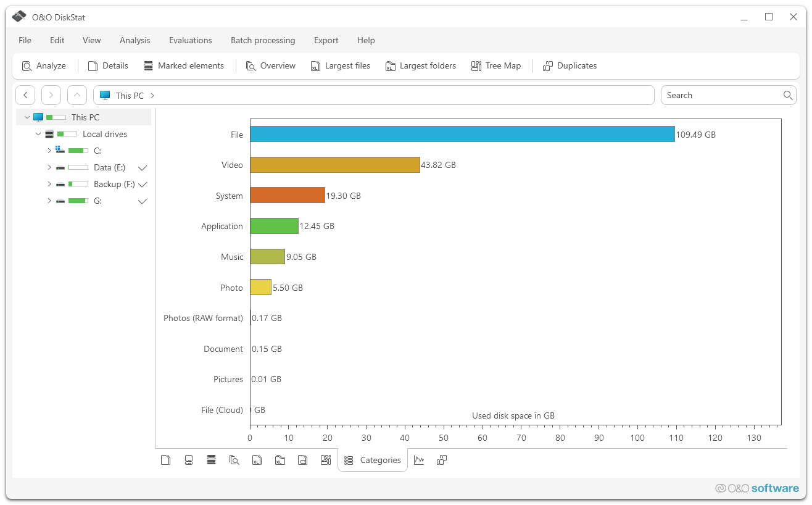Image resolution: width=812 pixels, height=505 pixels.
Task: Switch to the bottom XL file tab icon
Action: [257, 460]
